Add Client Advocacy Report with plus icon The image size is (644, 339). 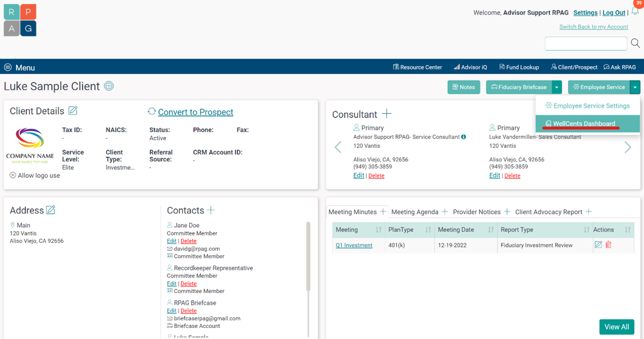[x=589, y=211]
